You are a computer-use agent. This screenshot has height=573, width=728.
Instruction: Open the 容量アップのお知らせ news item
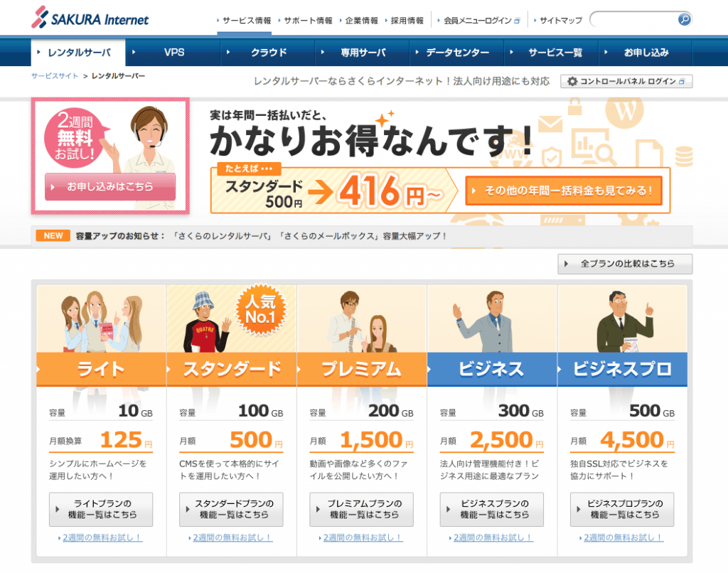[x=261, y=236]
